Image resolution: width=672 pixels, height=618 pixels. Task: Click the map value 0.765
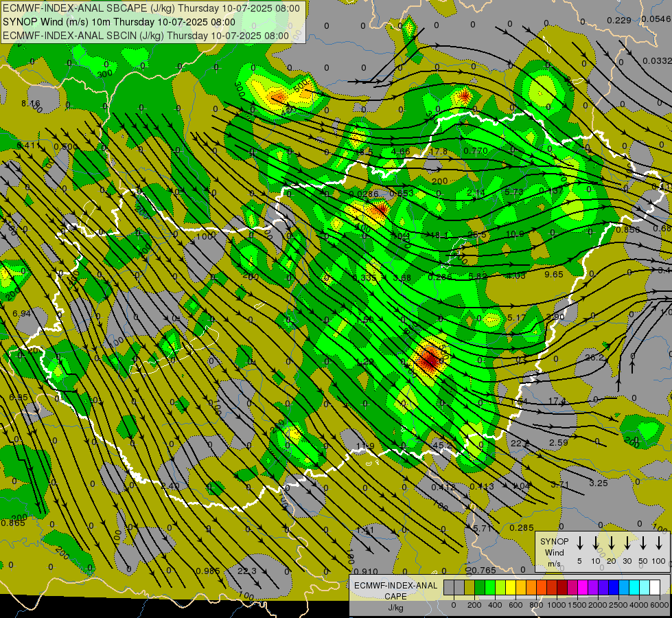[484, 570]
